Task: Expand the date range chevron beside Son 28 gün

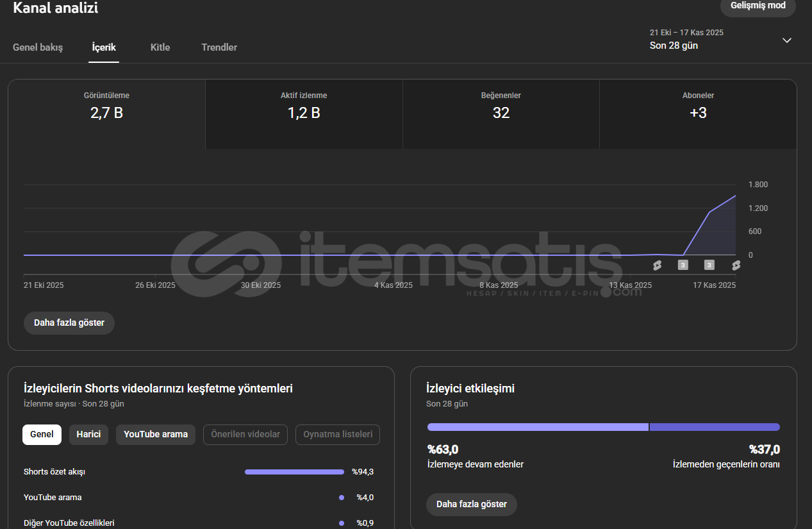Action: 787,40
